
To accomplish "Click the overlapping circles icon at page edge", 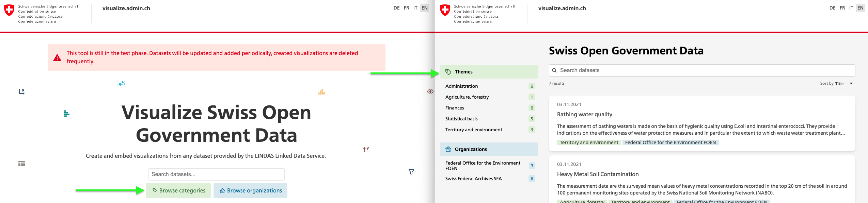I will click(430, 91).
